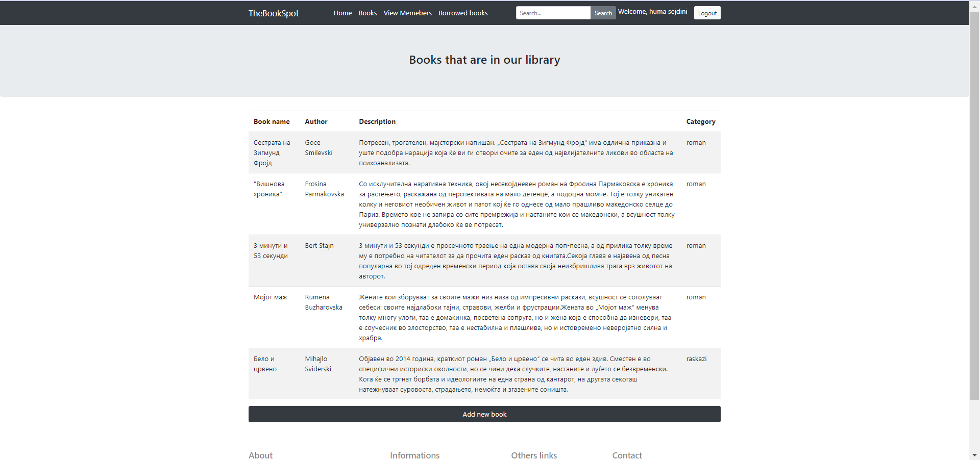Click the Book name column header
980x460 pixels.
tap(272, 122)
